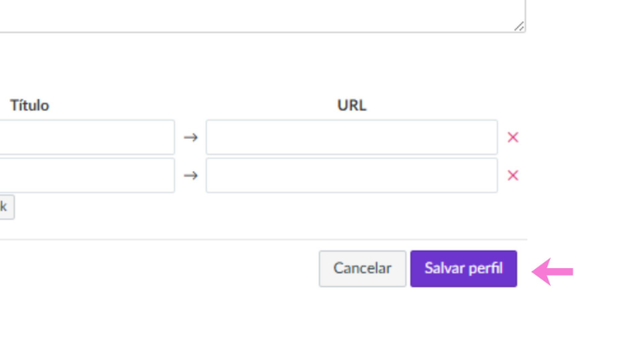The image size is (644, 362).
Task: Click the textarea resize handle corner
Action: point(519,26)
